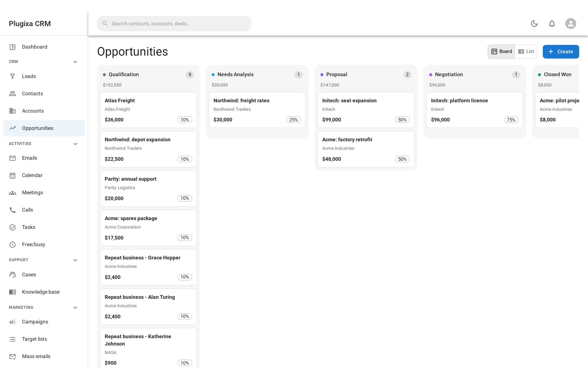Click the Accounts building icon
The width and height of the screenshot is (588, 368).
(12, 111)
